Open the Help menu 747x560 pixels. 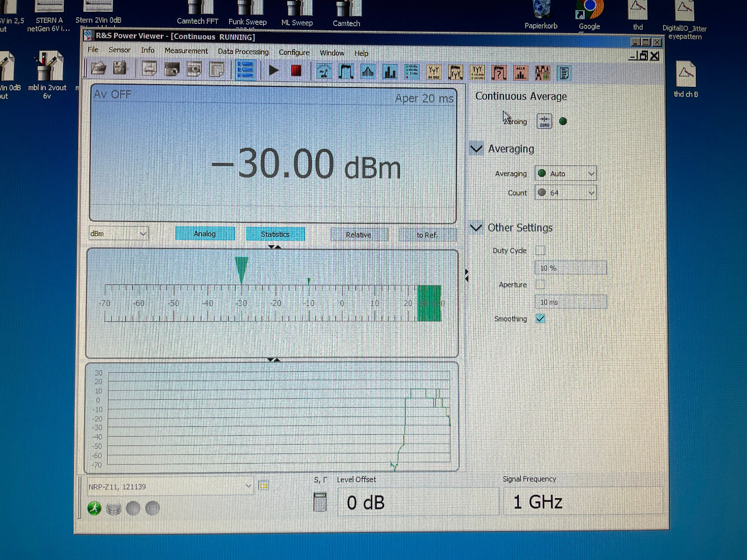tap(361, 53)
